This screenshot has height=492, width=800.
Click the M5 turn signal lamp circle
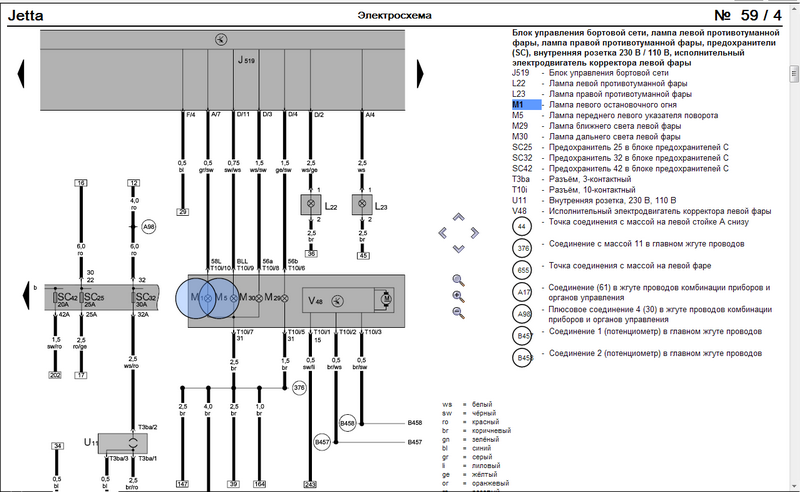(x=220, y=298)
